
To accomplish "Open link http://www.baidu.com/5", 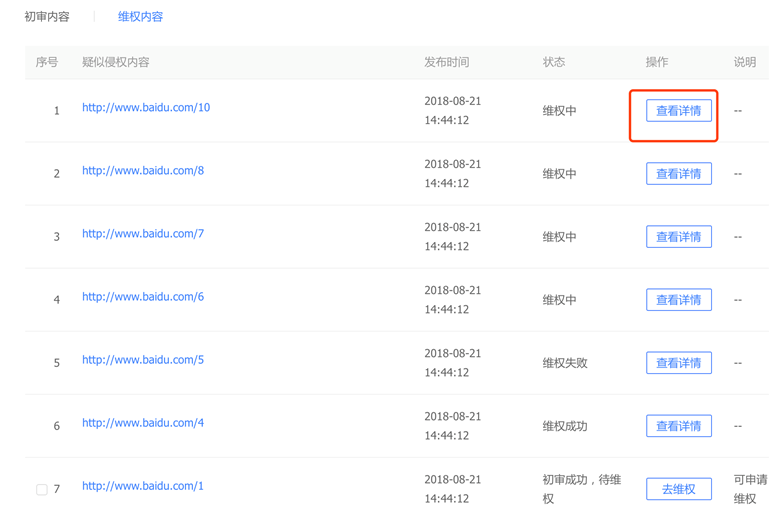I will point(143,360).
